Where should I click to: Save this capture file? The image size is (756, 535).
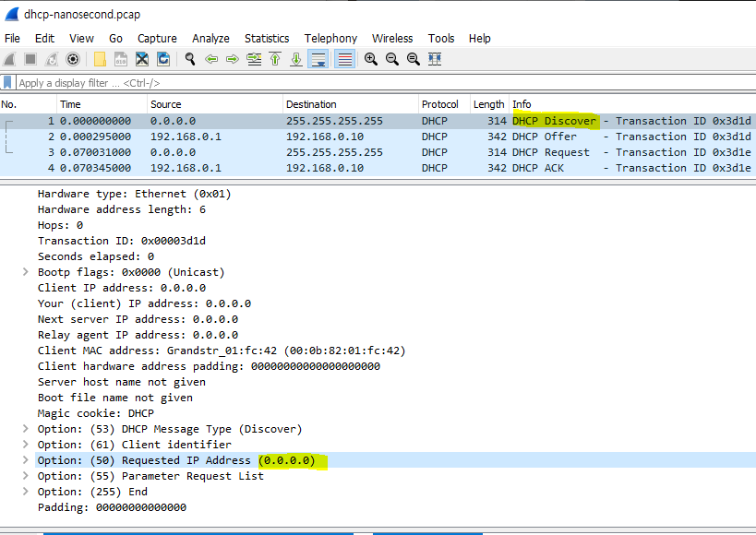(121, 59)
